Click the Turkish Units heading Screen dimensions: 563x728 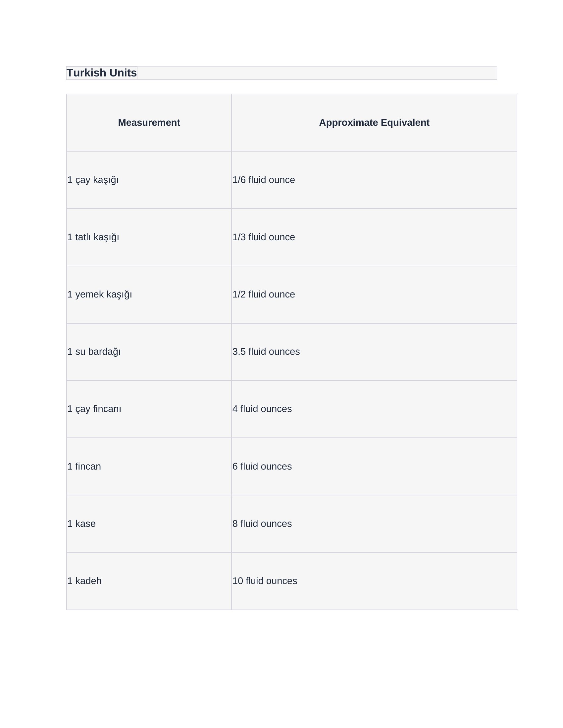(x=102, y=73)
